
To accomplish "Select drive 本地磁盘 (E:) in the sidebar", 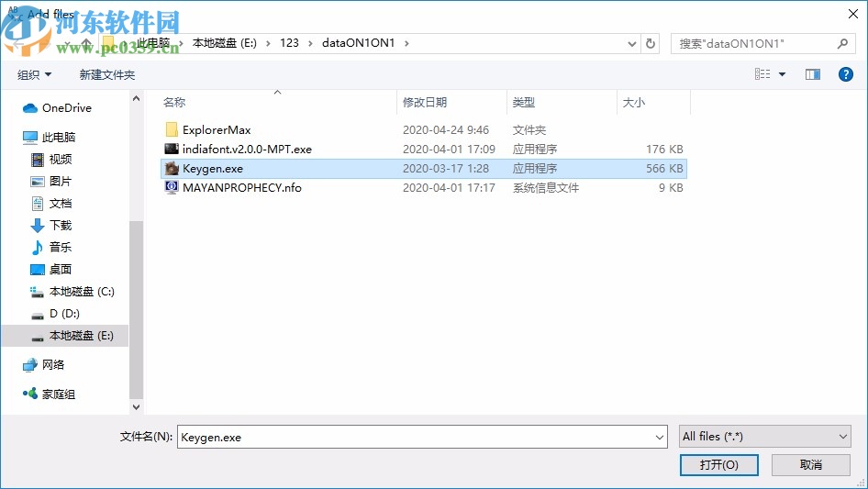I will 82,336.
